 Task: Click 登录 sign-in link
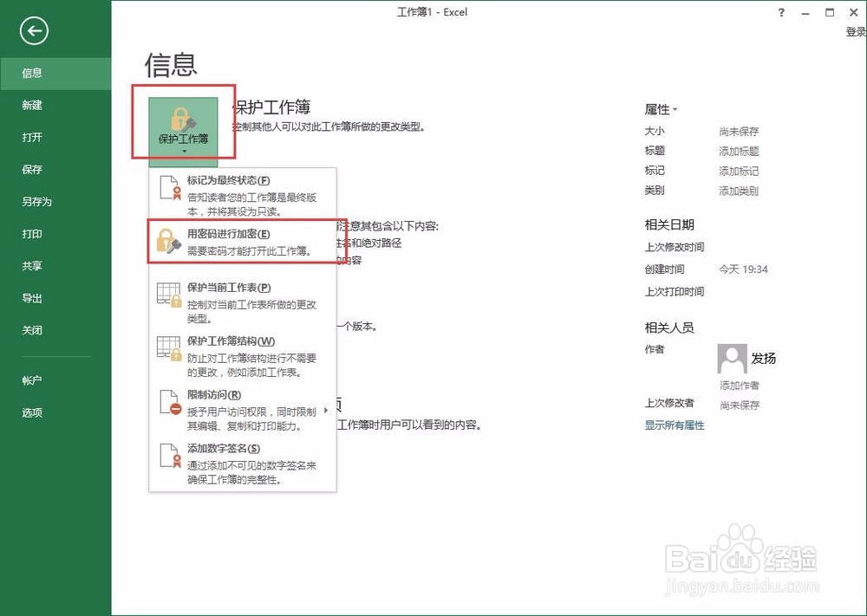tap(856, 32)
